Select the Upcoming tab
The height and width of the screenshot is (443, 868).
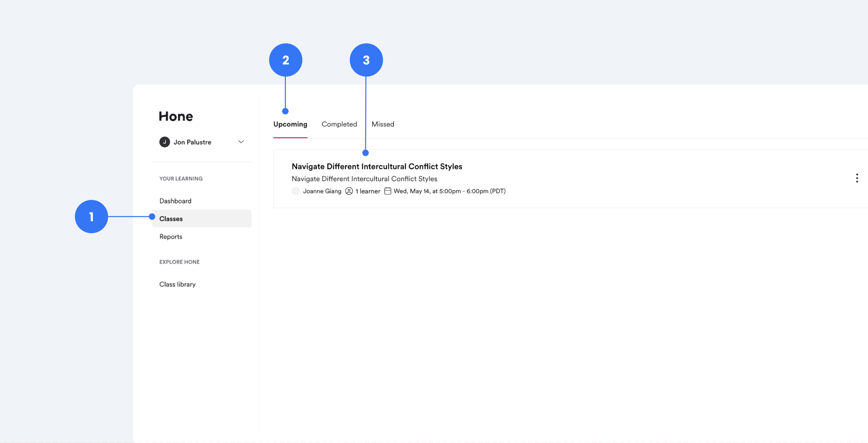pyautogui.click(x=290, y=124)
